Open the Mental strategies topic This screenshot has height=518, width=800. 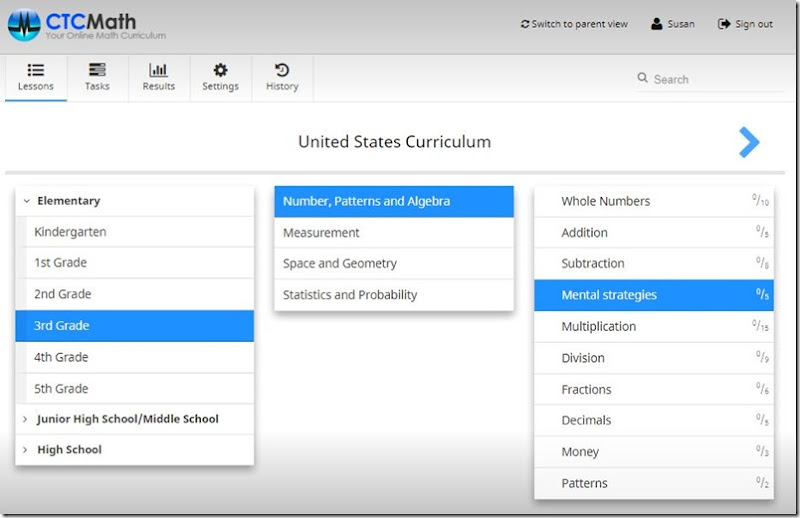tap(654, 295)
